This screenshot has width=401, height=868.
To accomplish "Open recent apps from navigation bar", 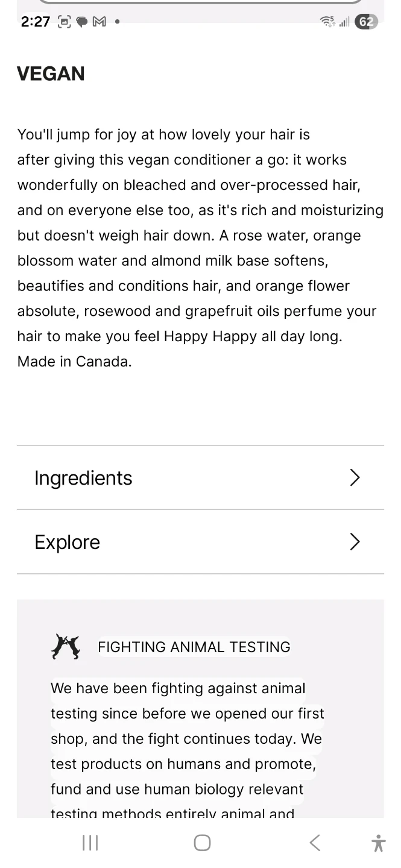I will pyautogui.click(x=90, y=843).
